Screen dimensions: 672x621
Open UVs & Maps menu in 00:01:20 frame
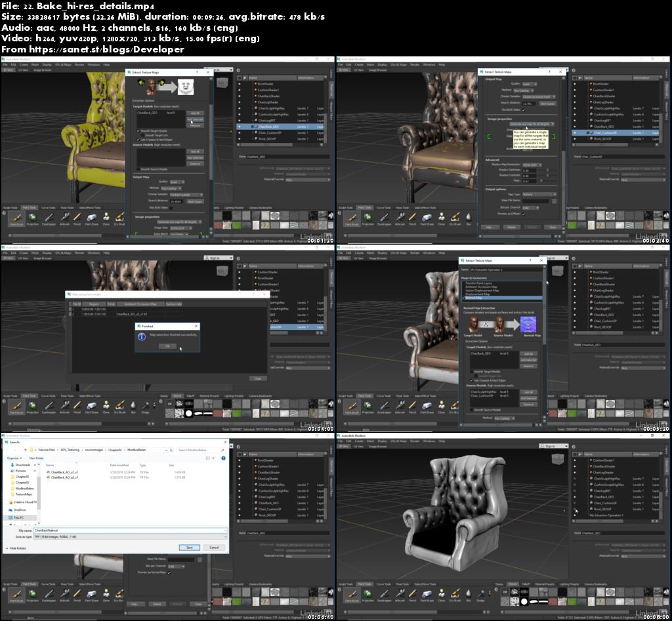64,65
